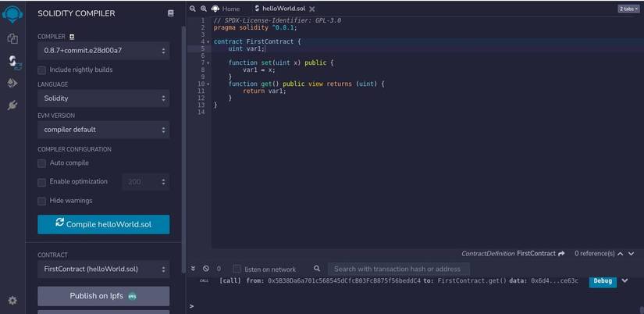Open compiler version 0.8.7 dropdown
Image resolution: width=644 pixels, height=314 pixels.
click(104, 51)
